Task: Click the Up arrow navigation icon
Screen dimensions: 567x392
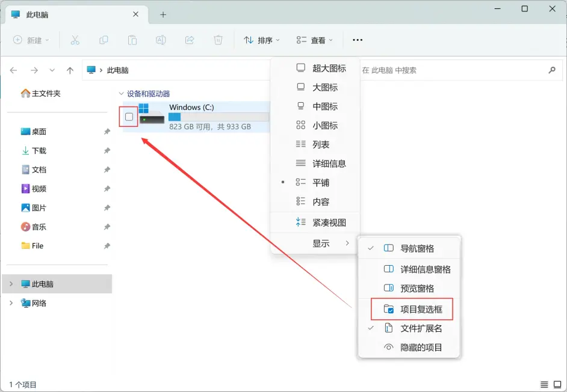Action: [x=70, y=70]
